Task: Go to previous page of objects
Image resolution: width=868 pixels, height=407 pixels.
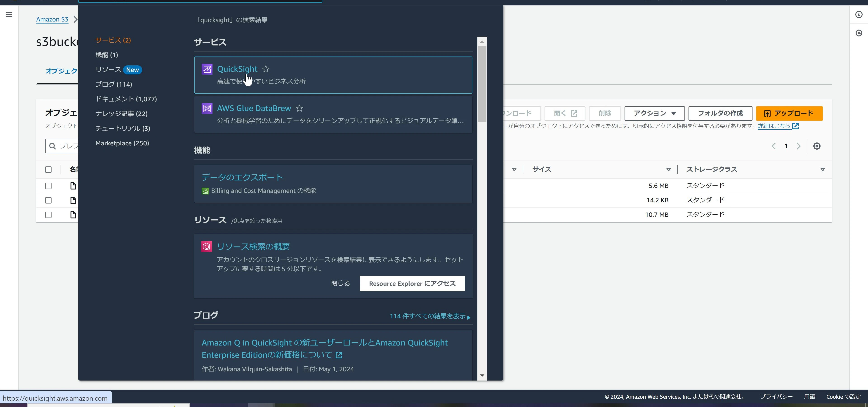Action: pyautogui.click(x=774, y=146)
